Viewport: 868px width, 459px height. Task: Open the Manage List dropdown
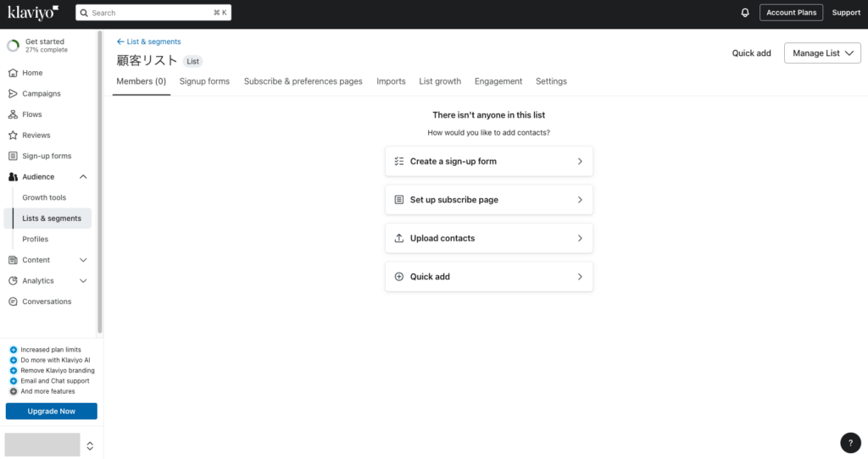[x=822, y=53]
